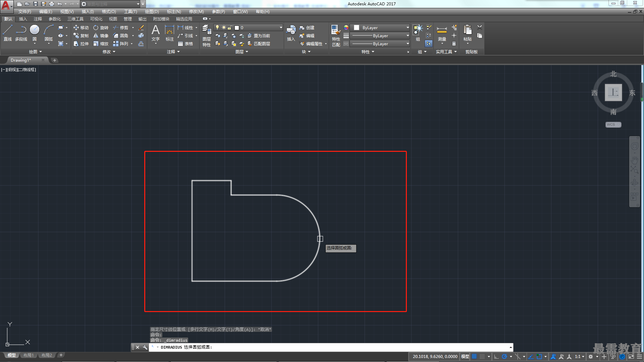Expand the 图层 (Layers) panel
Viewport: 644px width, 362px height.
(241, 52)
